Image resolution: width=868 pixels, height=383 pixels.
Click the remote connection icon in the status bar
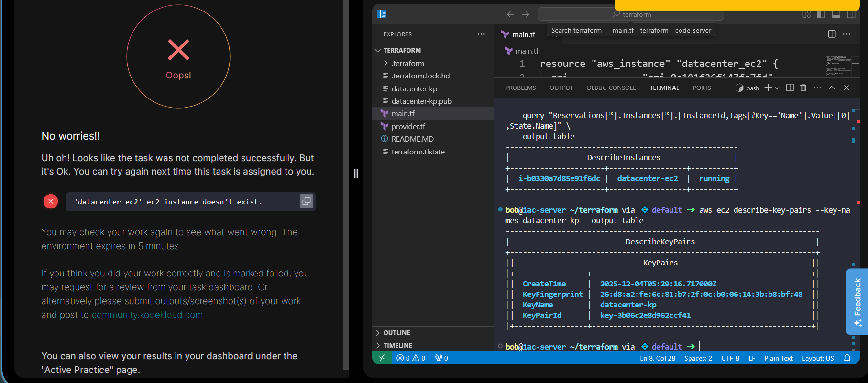pyautogui.click(x=382, y=358)
